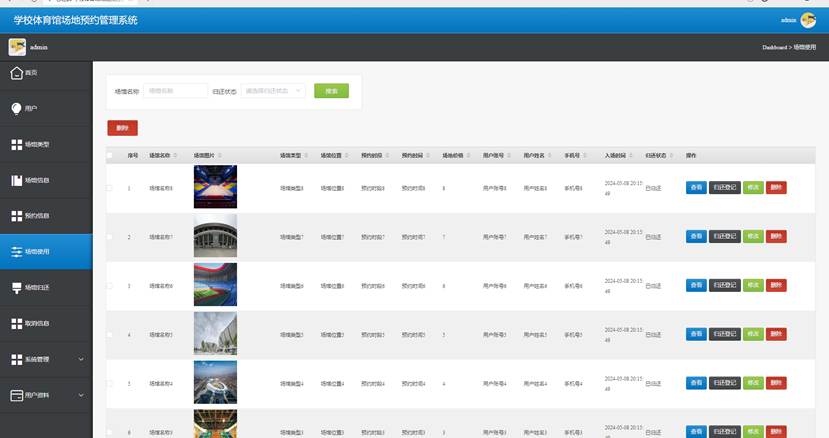
Task: Check the checkbox for row 序号 2
Action: tap(109, 237)
